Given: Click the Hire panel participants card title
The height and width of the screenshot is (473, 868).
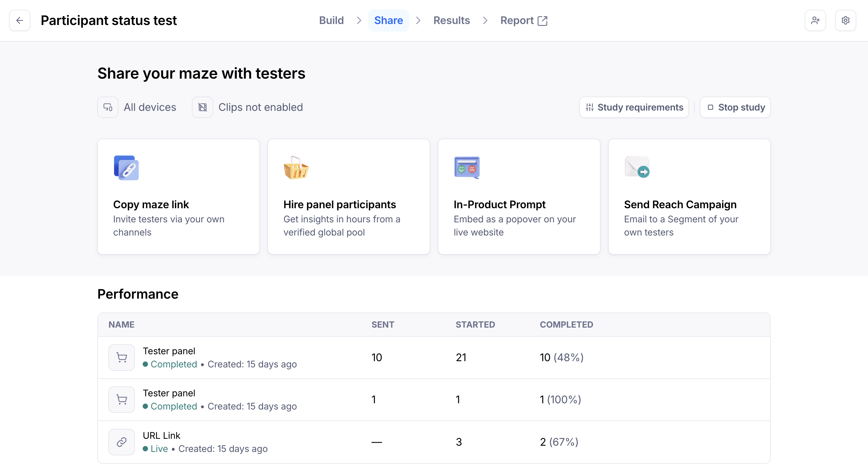Looking at the screenshot, I should pyautogui.click(x=339, y=204).
